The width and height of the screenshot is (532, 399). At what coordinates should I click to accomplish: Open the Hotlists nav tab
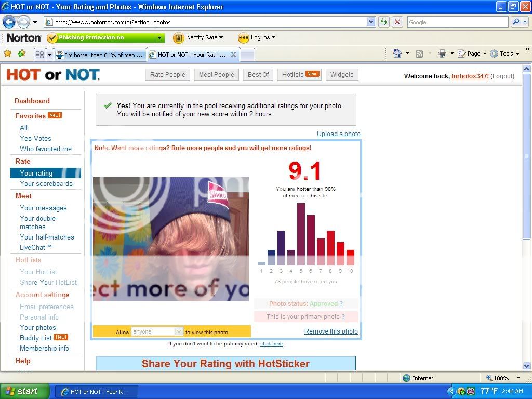pyautogui.click(x=300, y=75)
